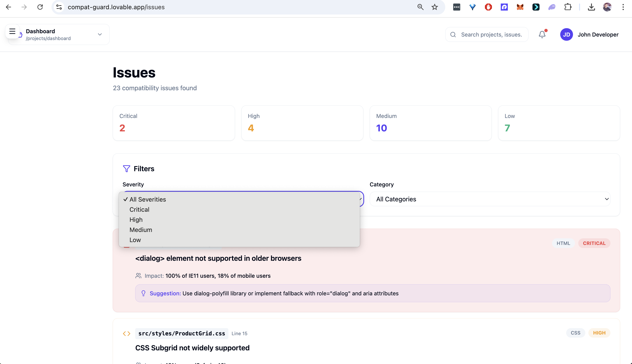Select the checked All Severities option
This screenshot has height=364, width=632.
[148, 199]
